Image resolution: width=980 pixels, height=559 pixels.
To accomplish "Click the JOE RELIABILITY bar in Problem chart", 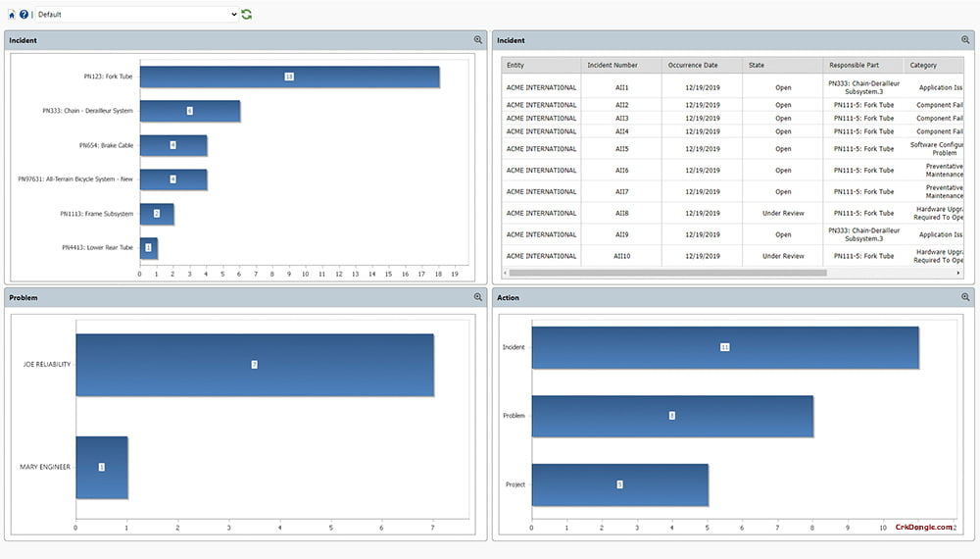I will (x=254, y=365).
